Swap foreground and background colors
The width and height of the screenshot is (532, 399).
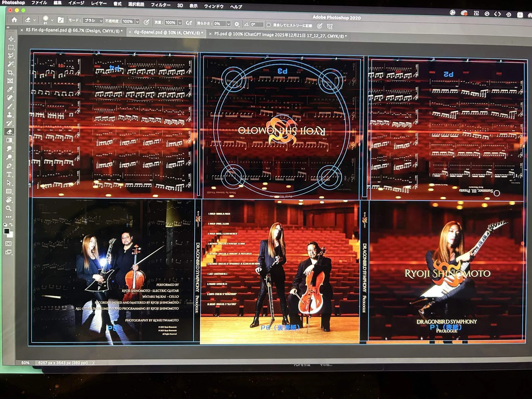pyautogui.click(x=11, y=225)
